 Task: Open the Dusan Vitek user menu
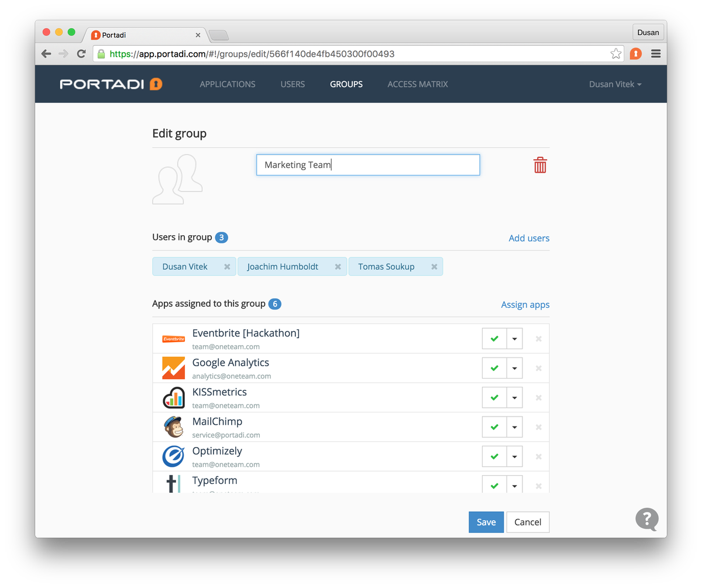[x=615, y=84]
